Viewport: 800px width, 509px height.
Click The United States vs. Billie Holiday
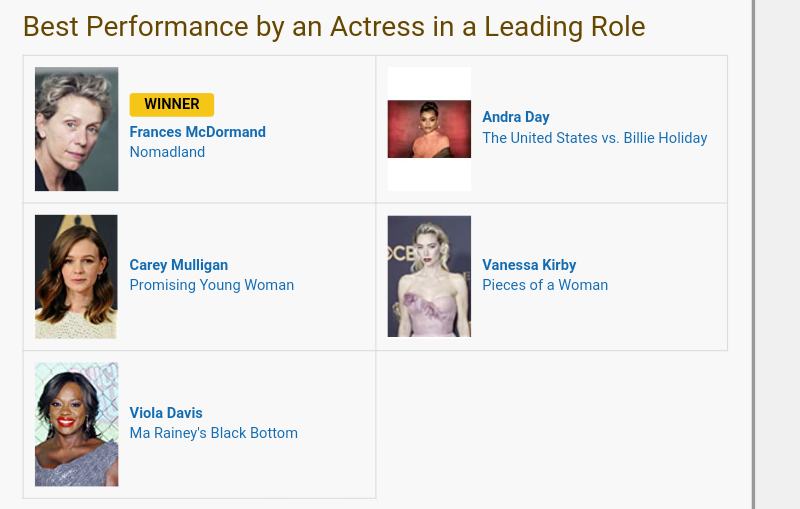click(594, 138)
